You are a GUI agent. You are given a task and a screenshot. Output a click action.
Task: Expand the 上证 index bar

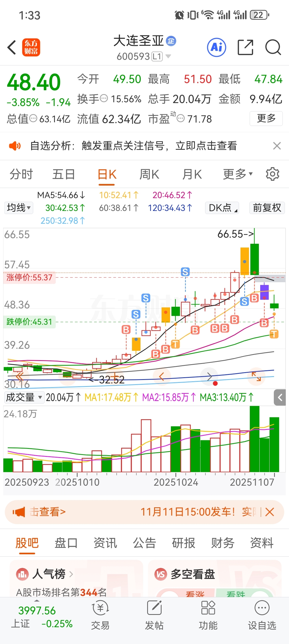click(x=37, y=601)
